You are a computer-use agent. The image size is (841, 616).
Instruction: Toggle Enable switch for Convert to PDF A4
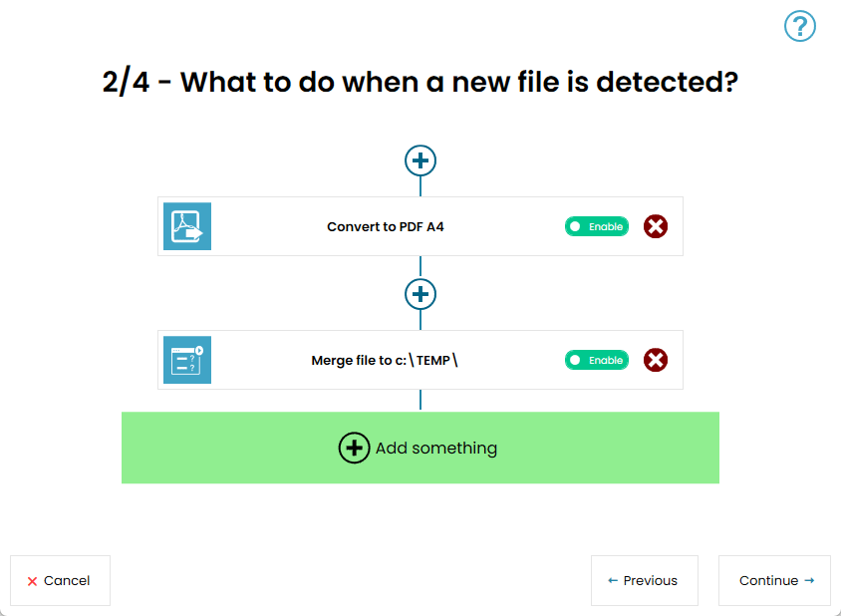[x=597, y=226]
